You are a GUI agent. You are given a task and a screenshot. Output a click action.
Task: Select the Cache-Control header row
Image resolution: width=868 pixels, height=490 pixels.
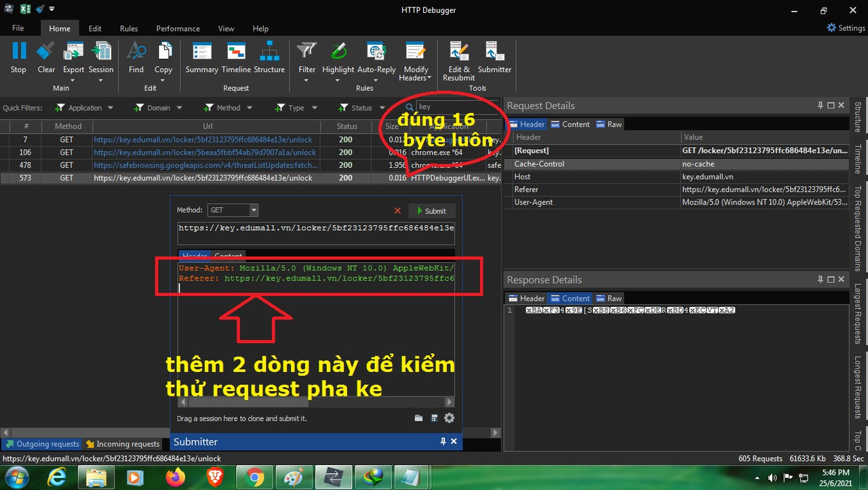point(677,164)
